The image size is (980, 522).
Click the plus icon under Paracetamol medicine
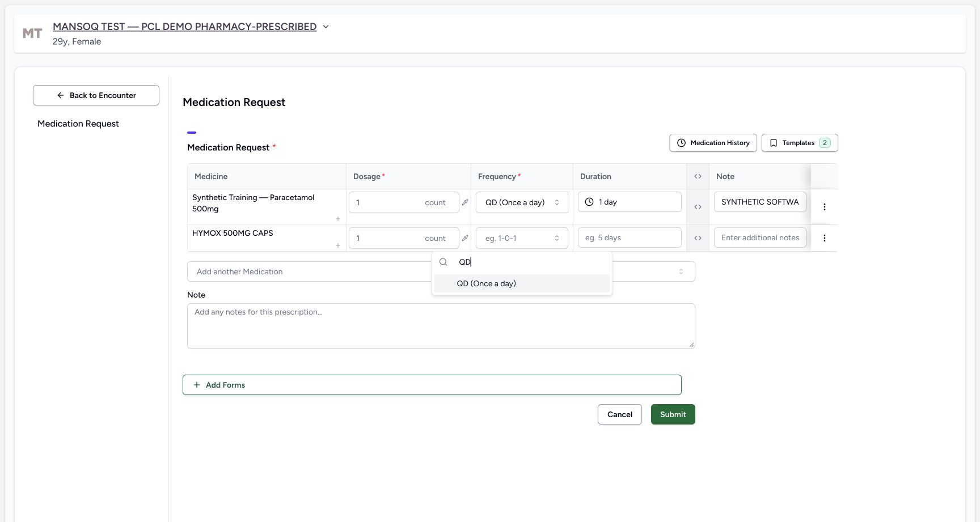pos(338,219)
